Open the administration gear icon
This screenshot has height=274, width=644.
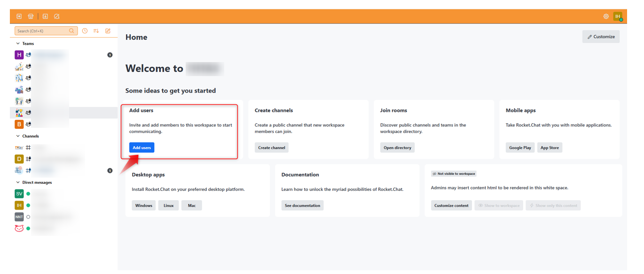pyautogui.click(x=606, y=16)
